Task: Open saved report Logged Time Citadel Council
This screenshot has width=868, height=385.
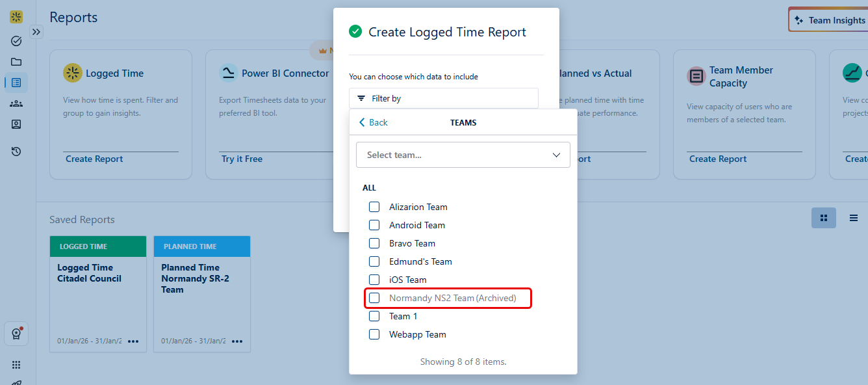Action: coord(98,294)
